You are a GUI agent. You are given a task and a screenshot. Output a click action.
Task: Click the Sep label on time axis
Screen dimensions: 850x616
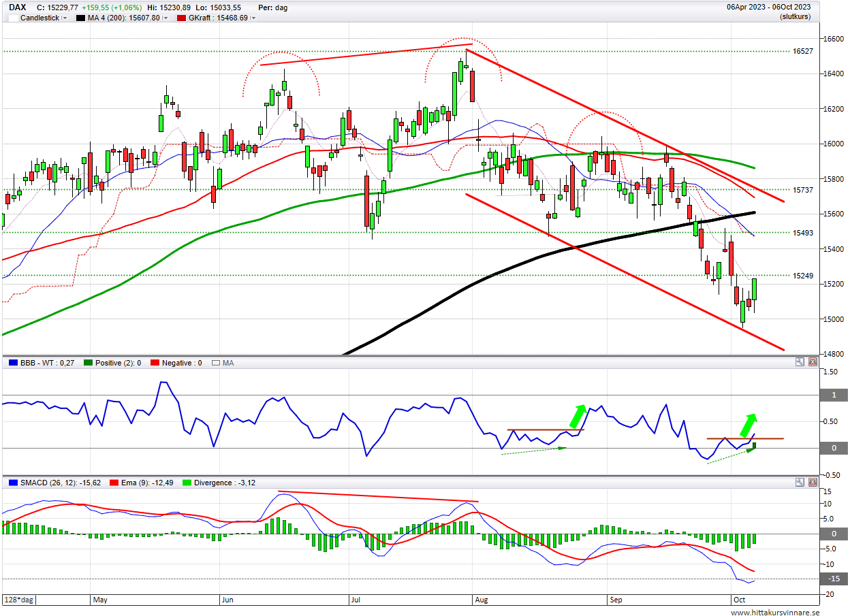616,600
